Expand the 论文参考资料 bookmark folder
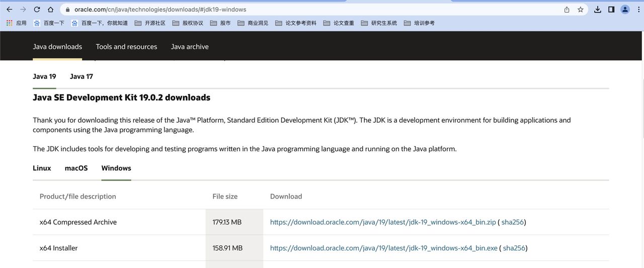 pyautogui.click(x=296, y=23)
